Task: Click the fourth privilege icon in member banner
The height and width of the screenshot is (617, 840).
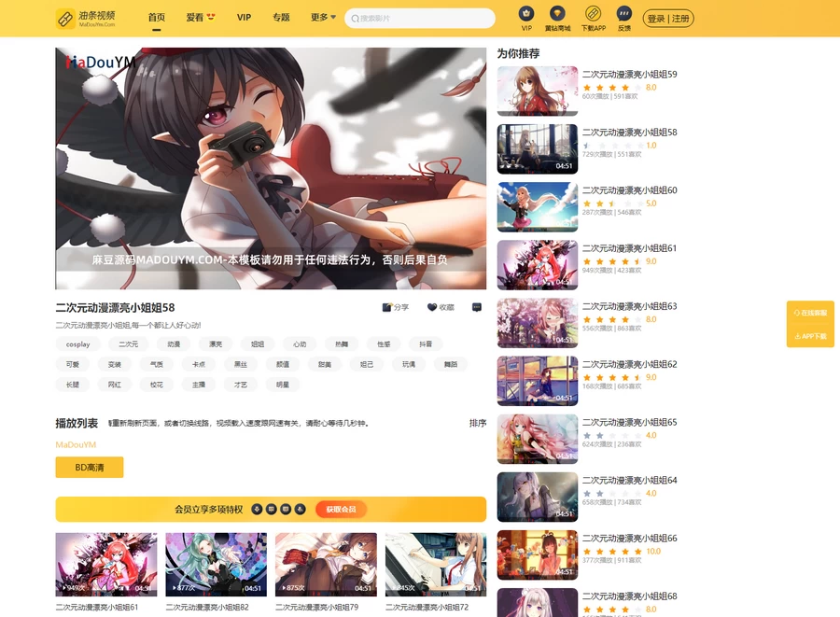Action: click(x=300, y=509)
